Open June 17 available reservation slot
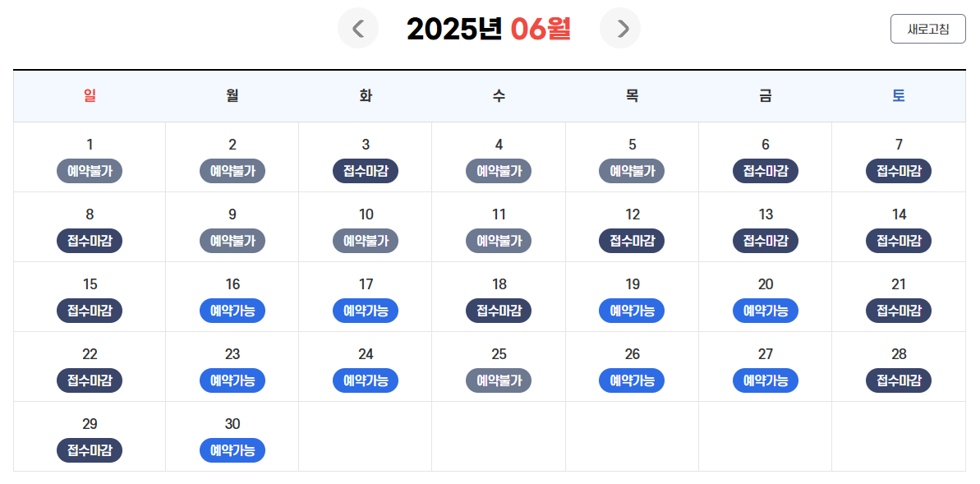 365,311
